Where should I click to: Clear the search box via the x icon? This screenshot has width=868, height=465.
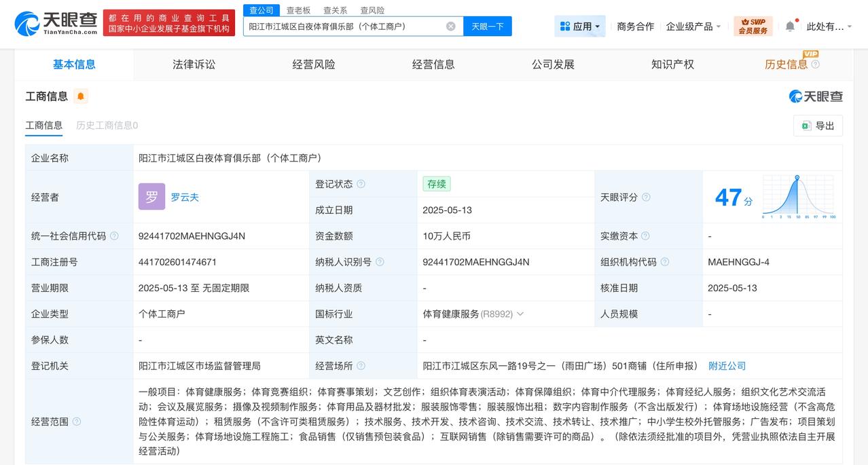click(450, 25)
